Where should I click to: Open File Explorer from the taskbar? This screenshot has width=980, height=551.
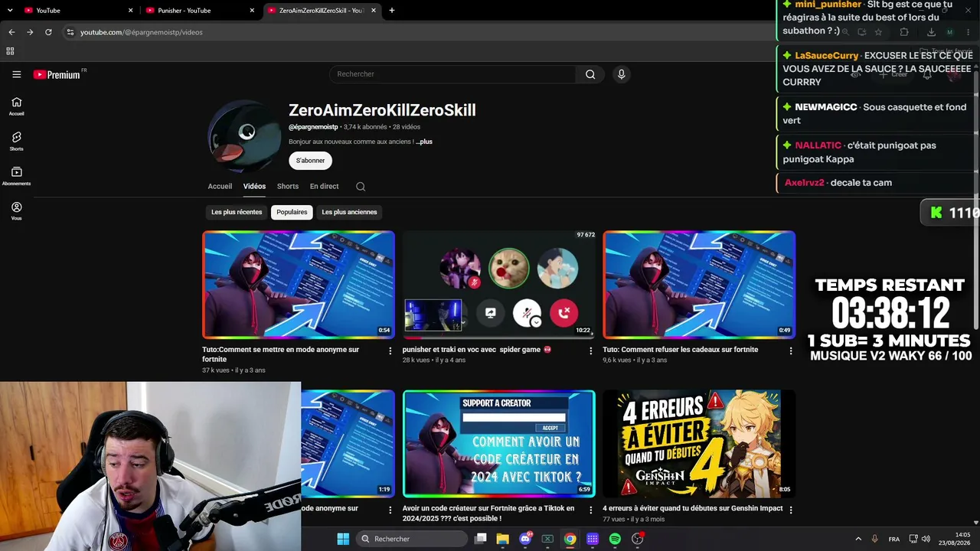point(502,539)
